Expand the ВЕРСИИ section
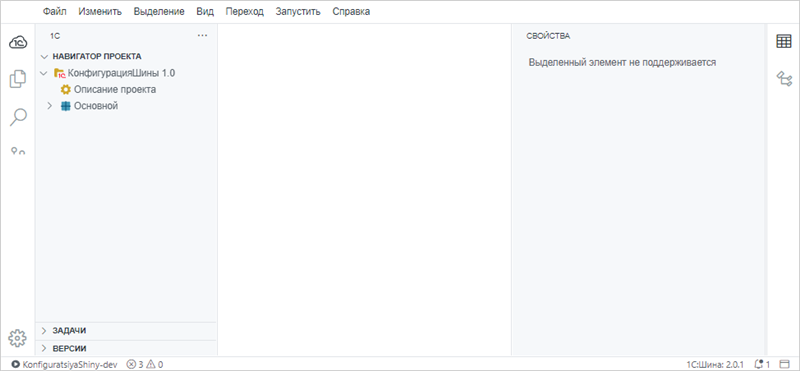800x371 pixels. point(44,349)
